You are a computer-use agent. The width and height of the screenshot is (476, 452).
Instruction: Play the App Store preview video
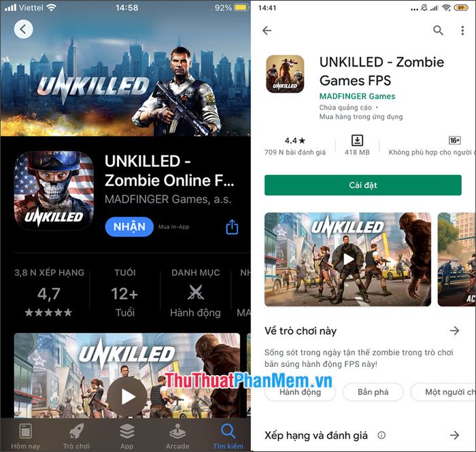(127, 397)
